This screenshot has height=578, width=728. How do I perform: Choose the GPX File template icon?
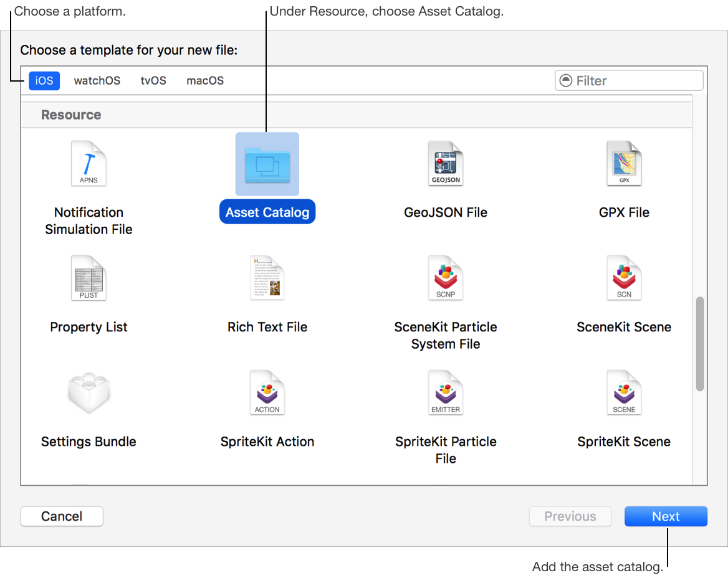(x=624, y=164)
